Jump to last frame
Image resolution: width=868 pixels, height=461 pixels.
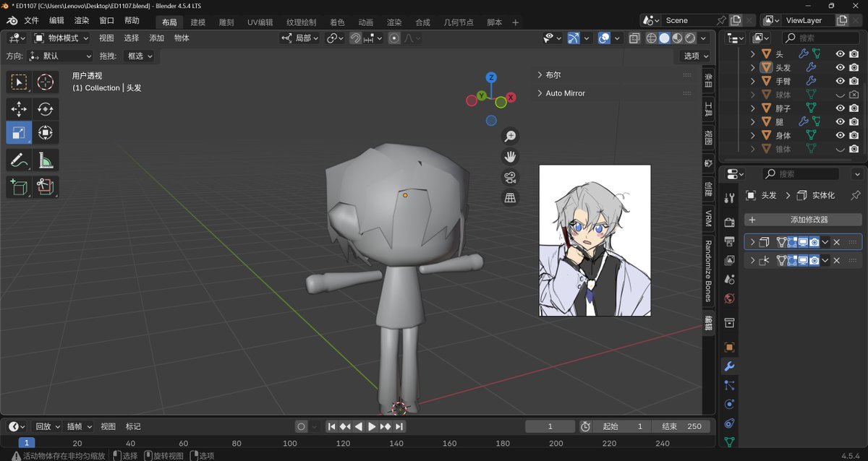[x=399, y=426]
